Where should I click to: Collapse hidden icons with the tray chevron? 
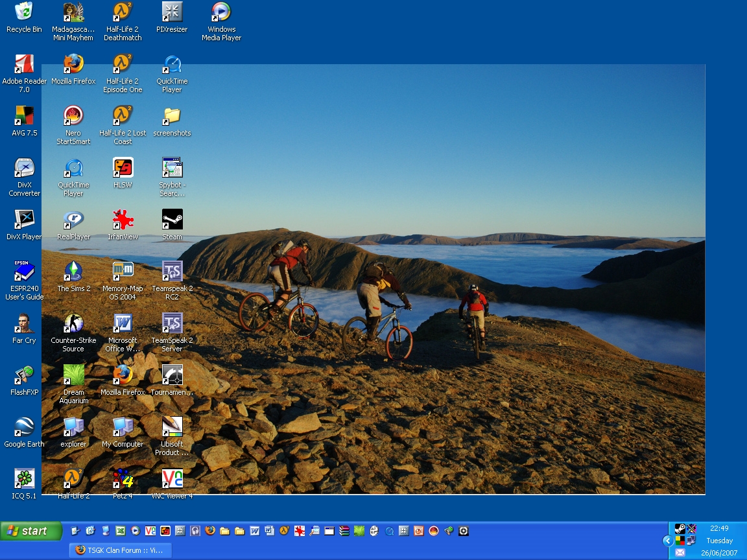[x=668, y=541]
